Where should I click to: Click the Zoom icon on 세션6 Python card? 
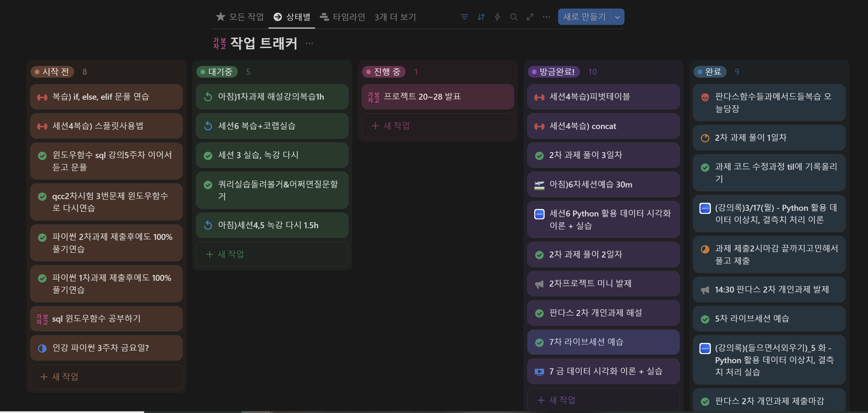click(539, 214)
